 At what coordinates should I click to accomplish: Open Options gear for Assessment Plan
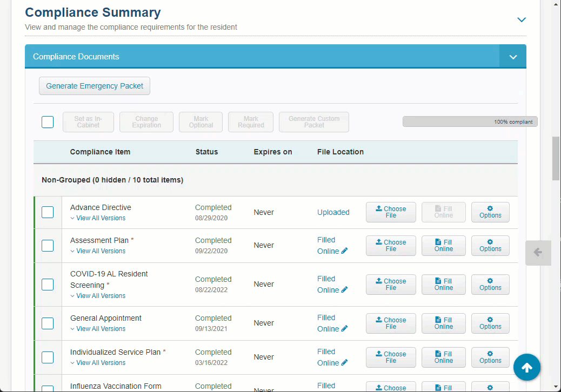pyautogui.click(x=490, y=246)
